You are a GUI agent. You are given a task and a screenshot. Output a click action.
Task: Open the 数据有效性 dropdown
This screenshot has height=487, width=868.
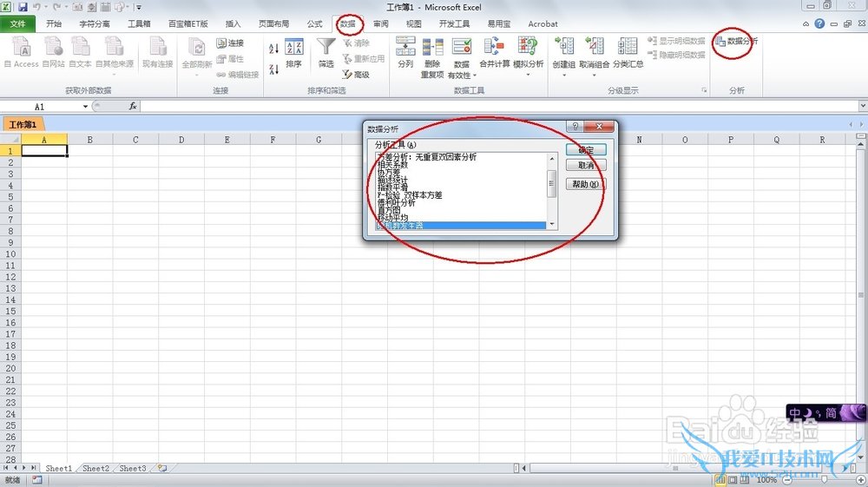pyautogui.click(x=475, y=76)
